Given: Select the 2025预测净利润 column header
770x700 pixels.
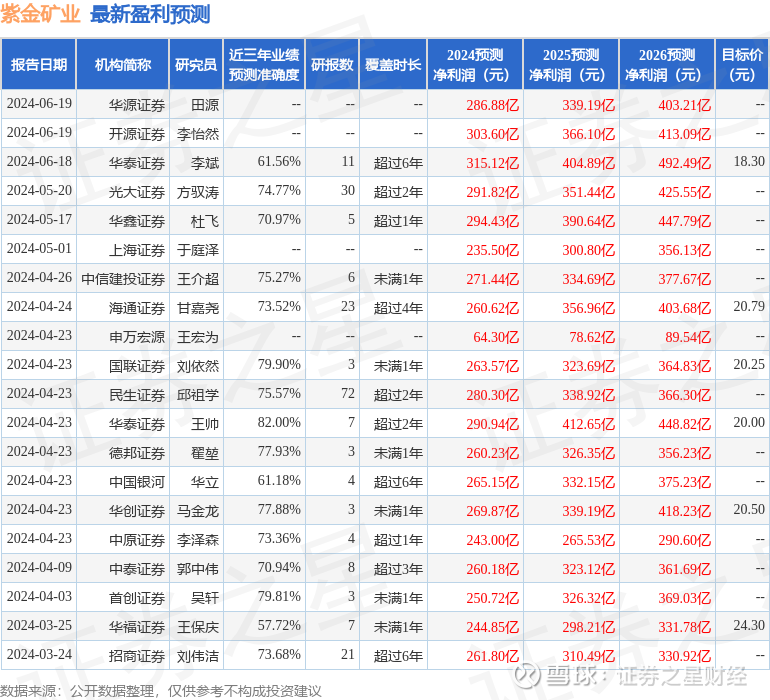Looking at the screenshot, I should tap(571, 64).
